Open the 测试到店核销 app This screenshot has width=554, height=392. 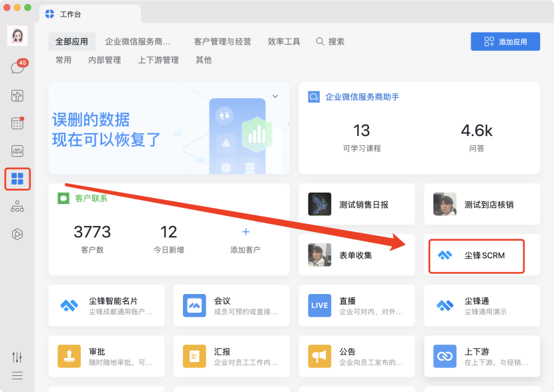pos(482,204)
